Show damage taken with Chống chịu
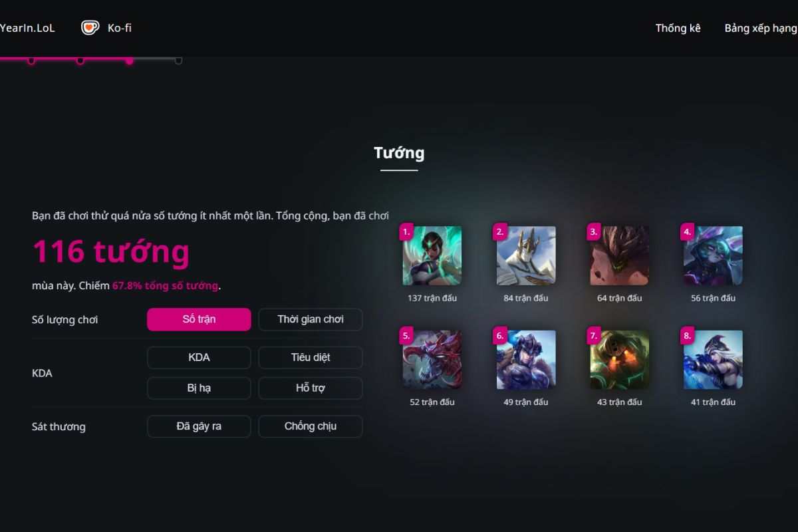The width and height of the screenshot is (798, 532). [x=311, y=426]
